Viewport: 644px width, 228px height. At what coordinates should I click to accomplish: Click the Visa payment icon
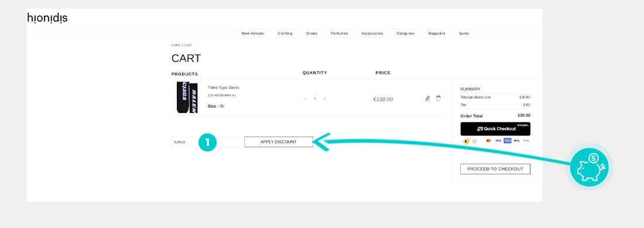pyautogui.click(x=498, y=141)
